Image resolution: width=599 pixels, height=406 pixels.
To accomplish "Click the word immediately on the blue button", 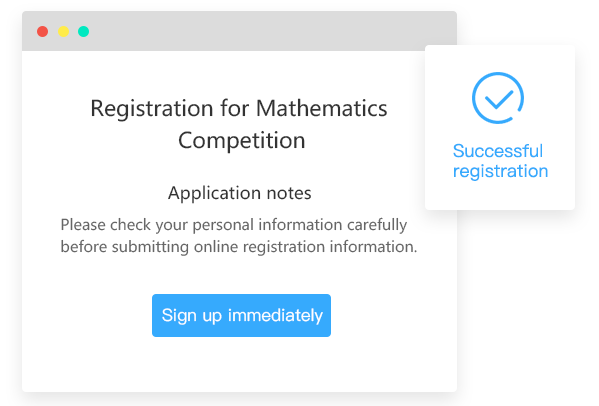I will coord(275,315).
